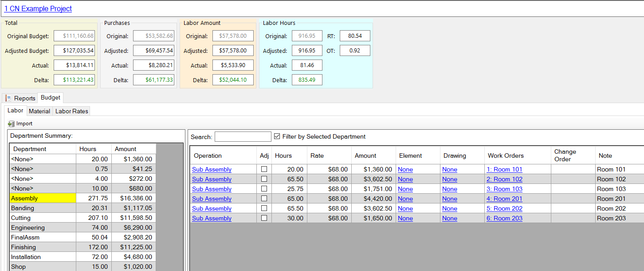Select the Cutting department row
644x271 pixels.
tap(83, 218)
